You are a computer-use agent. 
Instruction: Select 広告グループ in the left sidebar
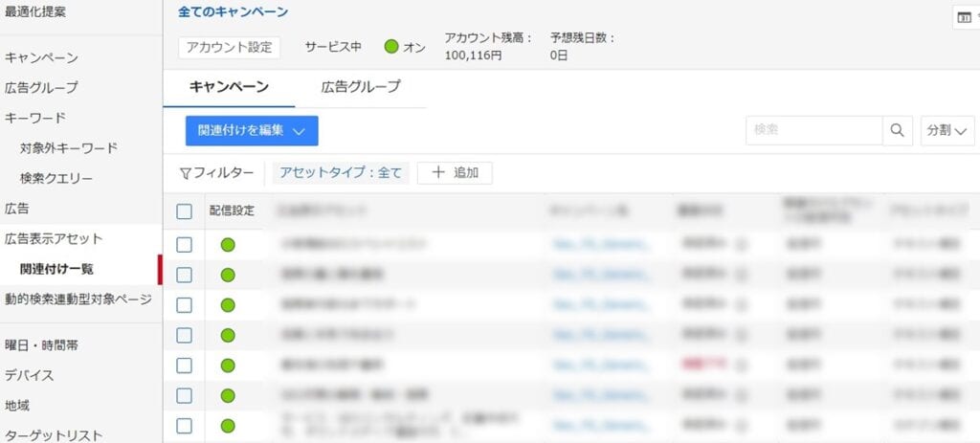tap(41, 87)
